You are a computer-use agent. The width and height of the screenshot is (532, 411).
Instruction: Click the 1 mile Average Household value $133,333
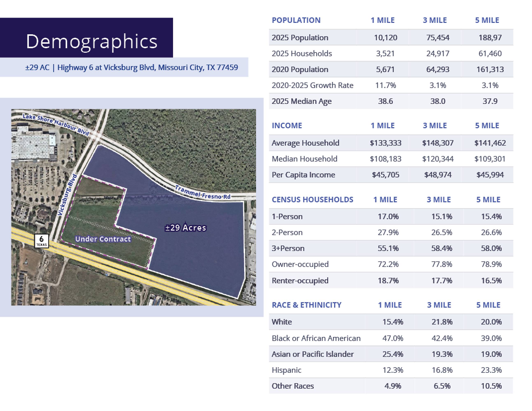tap(385, 143)
